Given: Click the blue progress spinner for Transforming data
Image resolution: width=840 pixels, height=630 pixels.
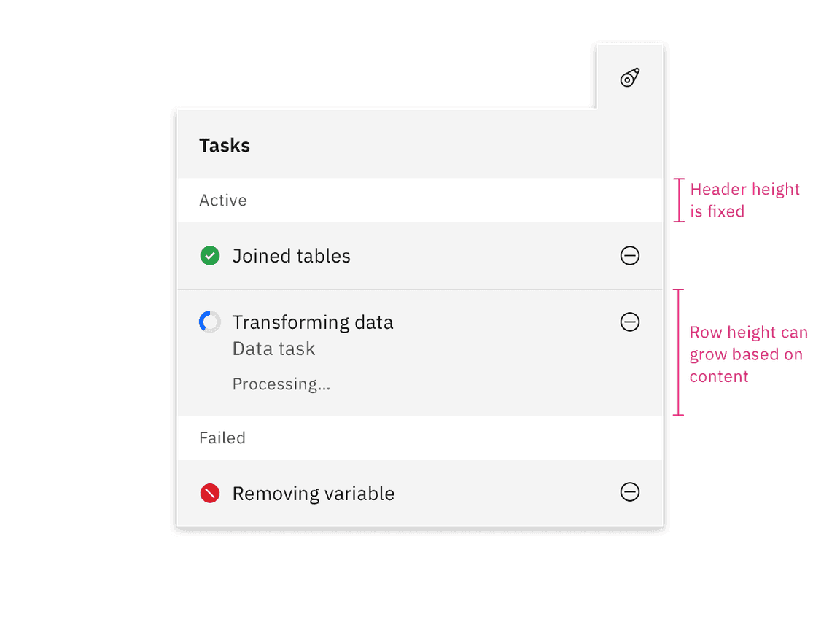Looking at the screenshot, I should pyautogui.click(x=209, y=322).
